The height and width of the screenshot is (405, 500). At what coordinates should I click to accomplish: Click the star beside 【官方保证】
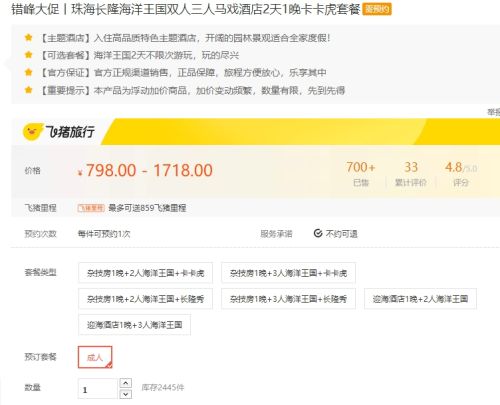pos(29,72)
